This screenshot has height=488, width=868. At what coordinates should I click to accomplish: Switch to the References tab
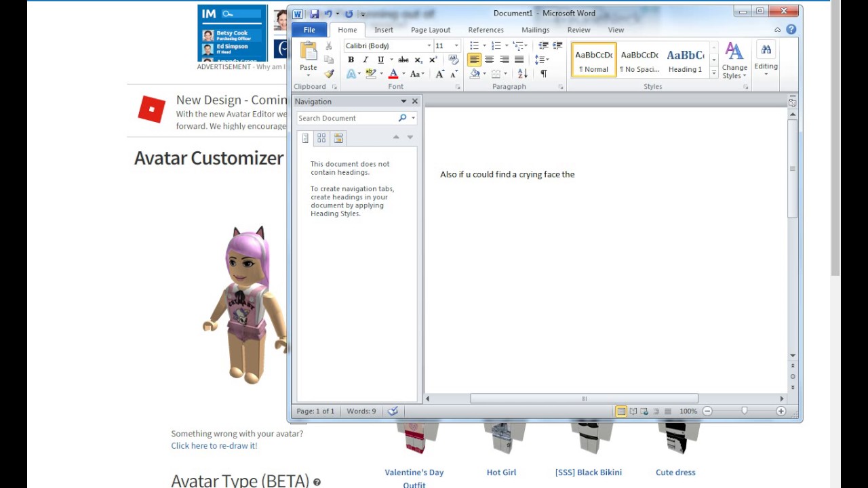click(x=486, y=30)
